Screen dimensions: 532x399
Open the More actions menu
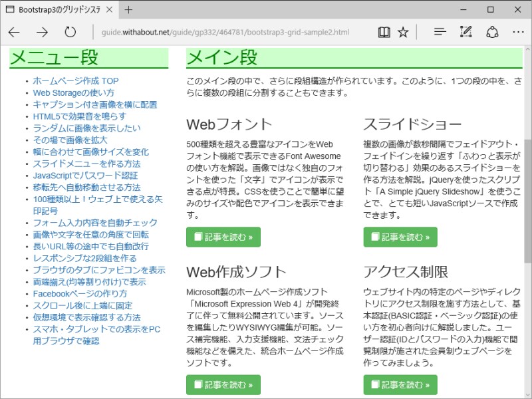click(518, 31)
